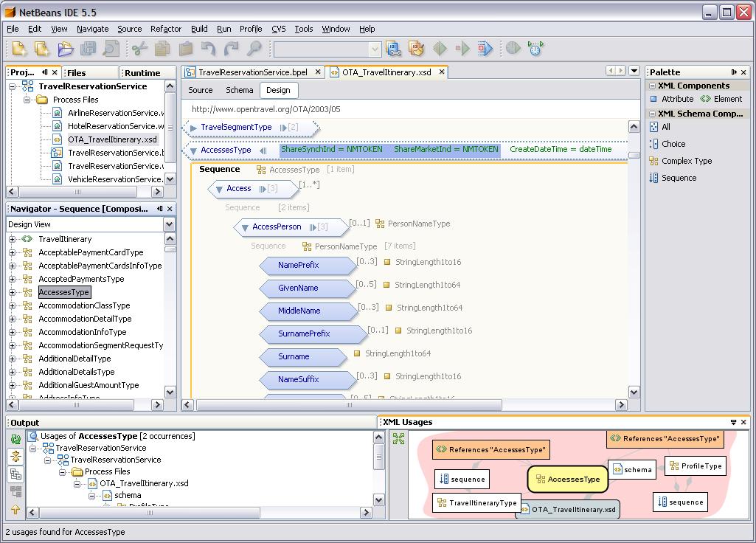Open the File menu
756x543 pixels.
(13, 29)
